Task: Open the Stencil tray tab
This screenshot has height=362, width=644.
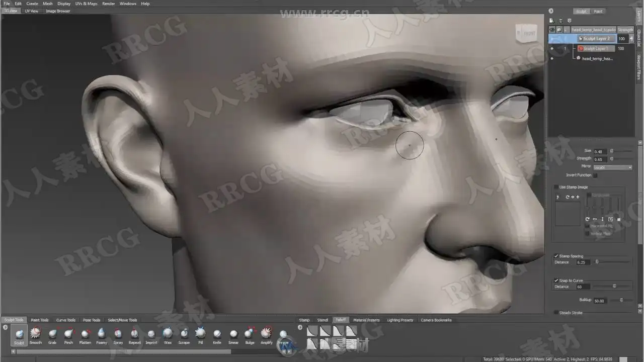Action: [323, 320]
